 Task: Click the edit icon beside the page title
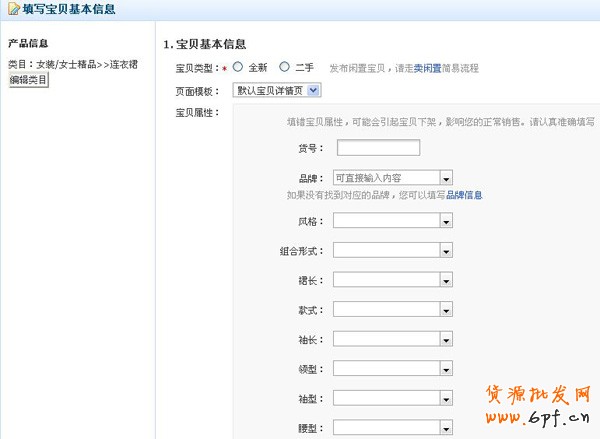tap(12, 10)
